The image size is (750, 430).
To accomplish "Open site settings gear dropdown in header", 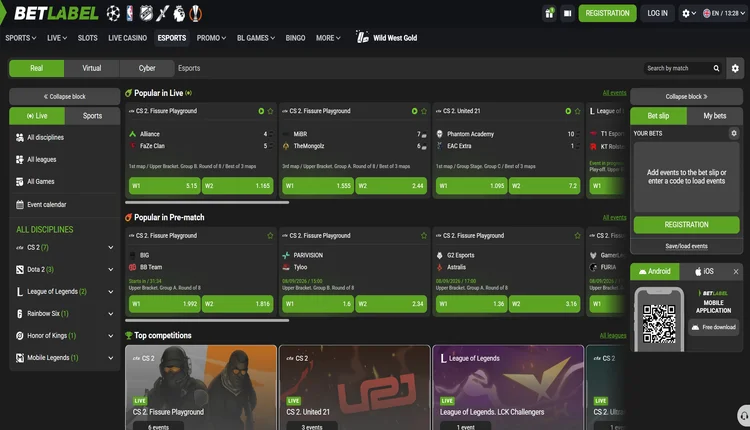I will tap(689, 13).
